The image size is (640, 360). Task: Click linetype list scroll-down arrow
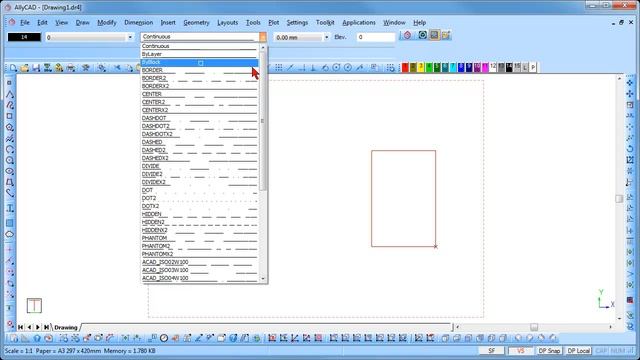(x=263, y=278)
